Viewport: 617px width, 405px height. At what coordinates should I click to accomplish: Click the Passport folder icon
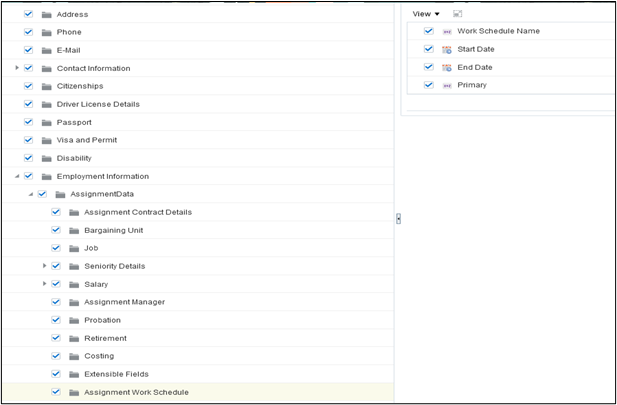(x=47, y=123)
